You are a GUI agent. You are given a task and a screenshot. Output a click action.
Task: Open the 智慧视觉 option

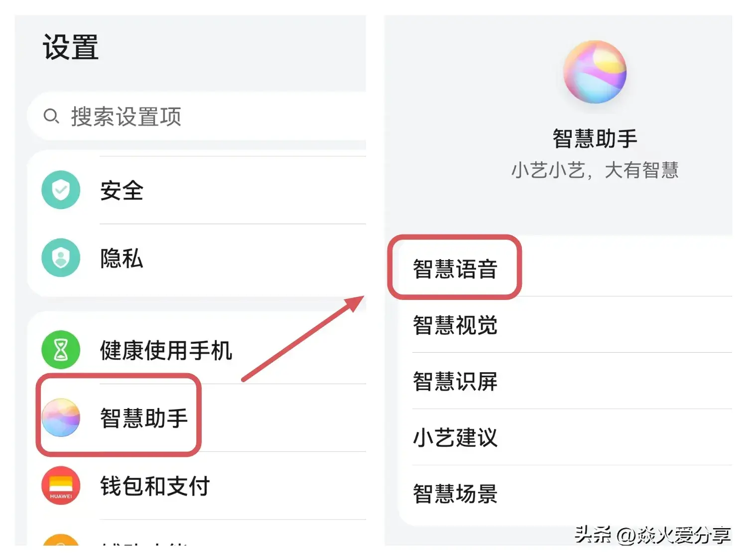tap(455, 325)
